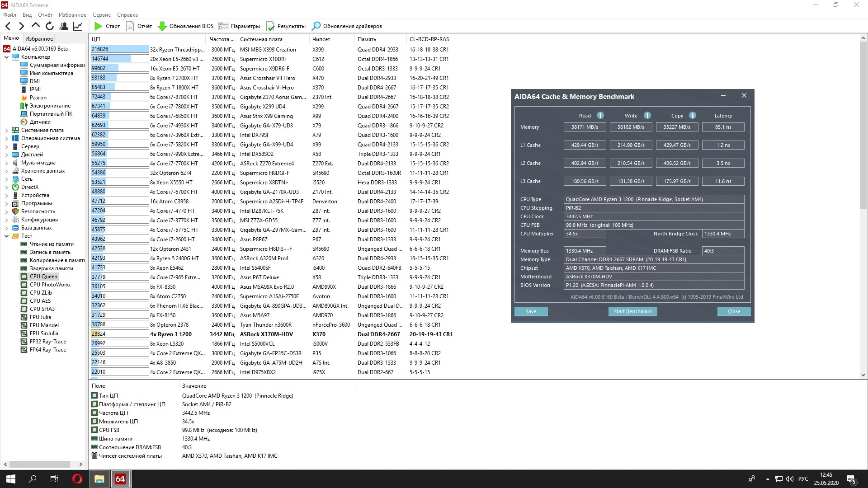The image size is (868, 488).
Task: Click the graph chart toolbar icon
Action: pos(78,26)
